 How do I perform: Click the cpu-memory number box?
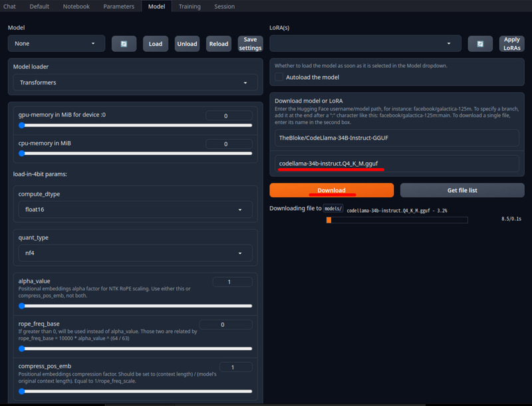[229, 144]
